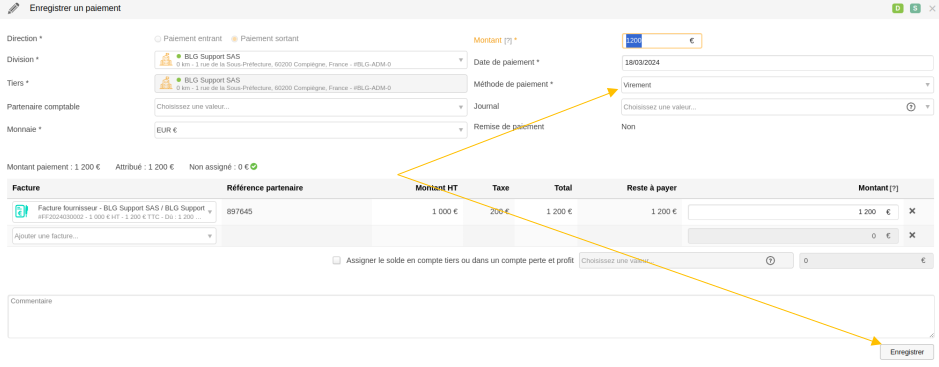Click the BLG Support SAS Division building icon
Screen dimensions: 939x367
click(x=166, y=60)
